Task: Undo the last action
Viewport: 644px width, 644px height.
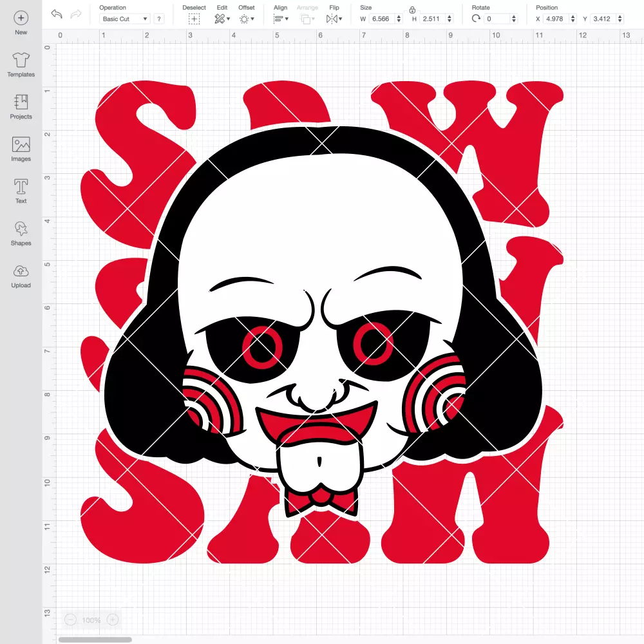Action: [57, 14]
